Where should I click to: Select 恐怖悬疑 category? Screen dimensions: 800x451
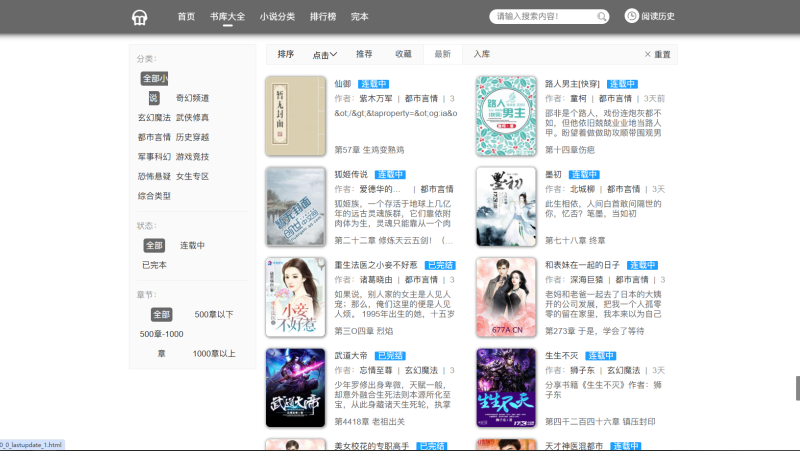[154, 177]
